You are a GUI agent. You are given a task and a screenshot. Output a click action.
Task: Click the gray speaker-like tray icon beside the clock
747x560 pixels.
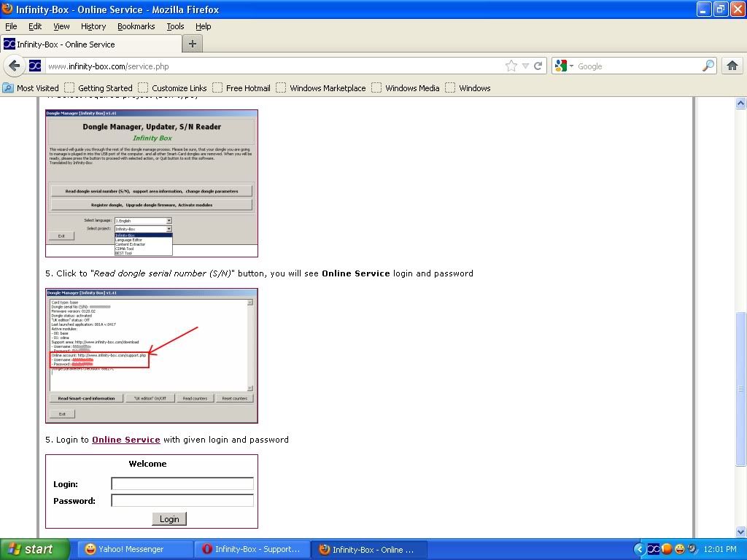pyautogui.click(x=692, y=549)
